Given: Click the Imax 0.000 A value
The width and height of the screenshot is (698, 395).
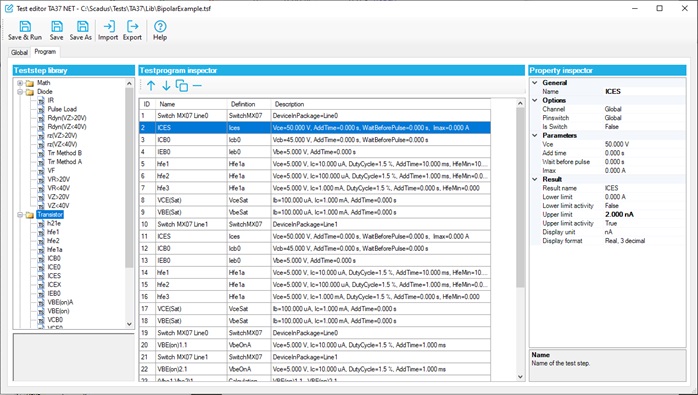Looking at the screenshot, I should (x=644, y=171).
